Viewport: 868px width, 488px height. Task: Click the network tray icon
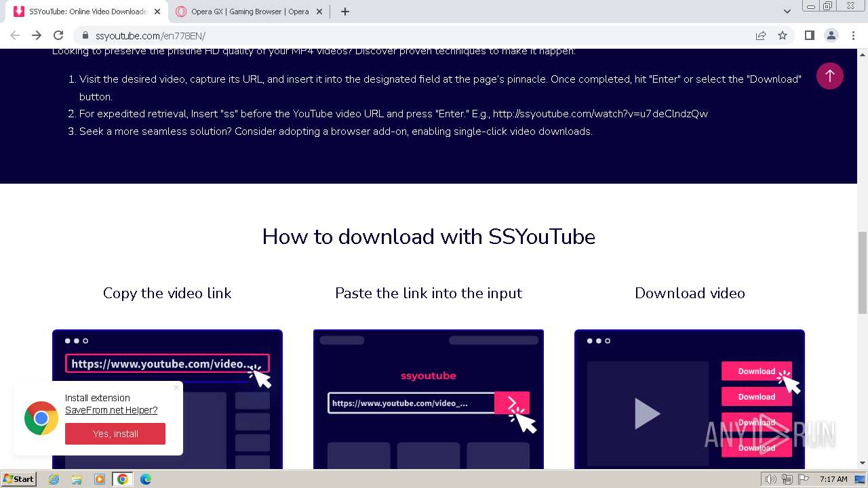(787, 479)
